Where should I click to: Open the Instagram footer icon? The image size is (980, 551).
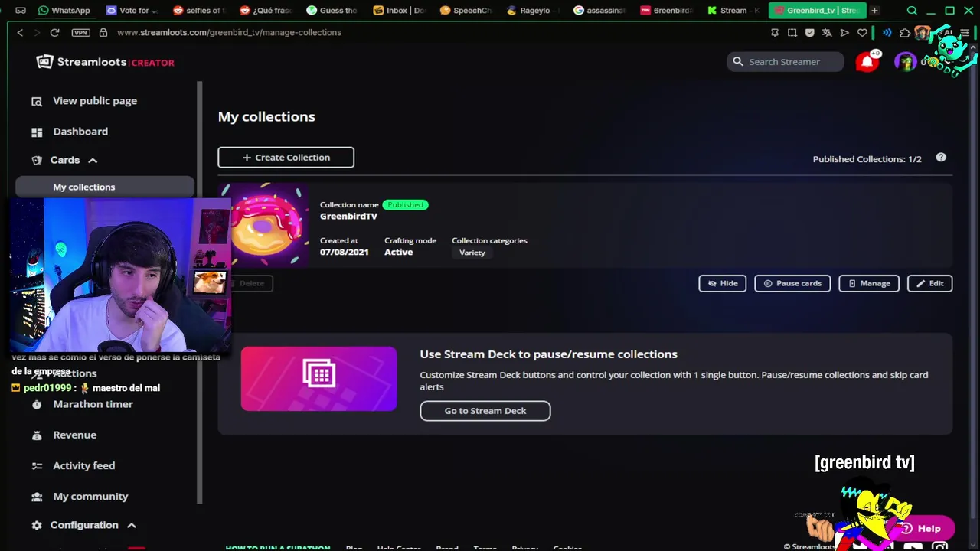939,546
